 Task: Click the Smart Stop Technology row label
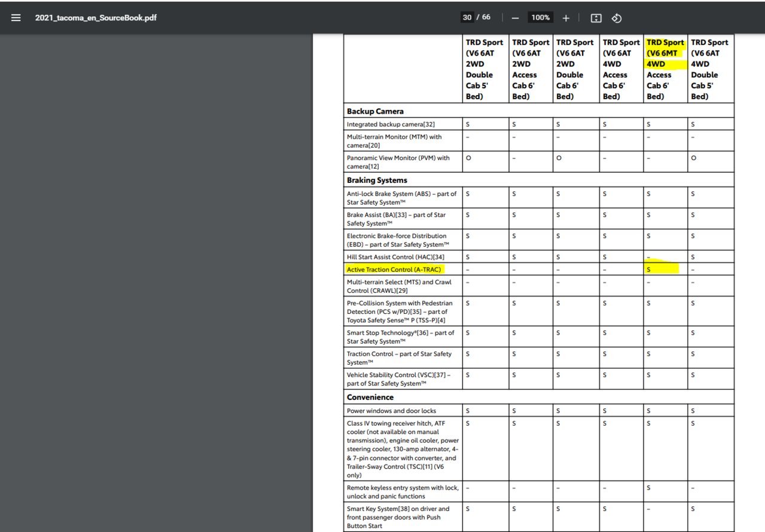point(400,337)
